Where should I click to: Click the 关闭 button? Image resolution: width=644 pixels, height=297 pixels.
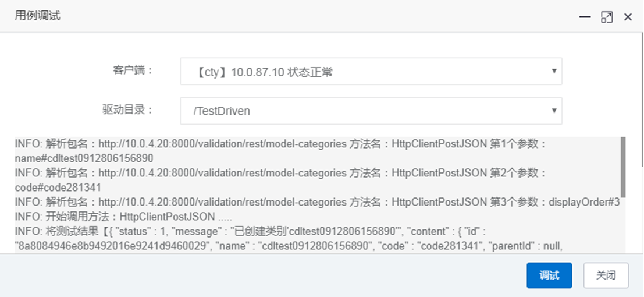pyautogui.click(x=606, y=275)
